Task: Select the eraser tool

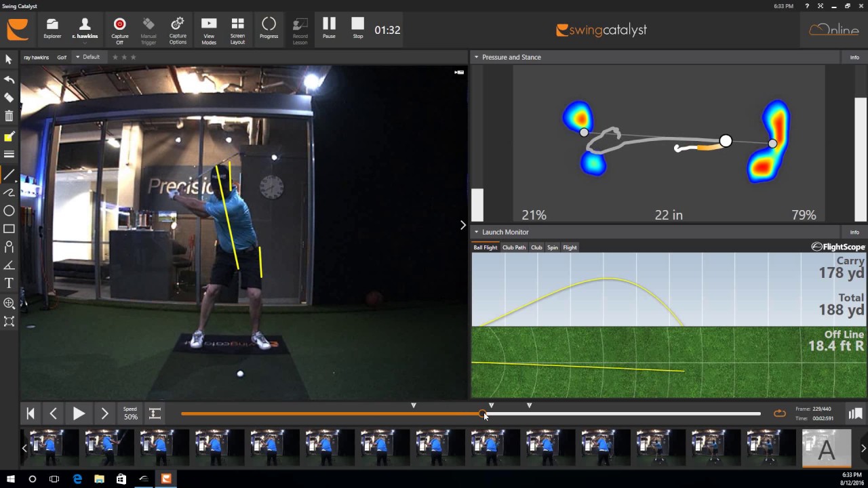Action: click(9, 98)
